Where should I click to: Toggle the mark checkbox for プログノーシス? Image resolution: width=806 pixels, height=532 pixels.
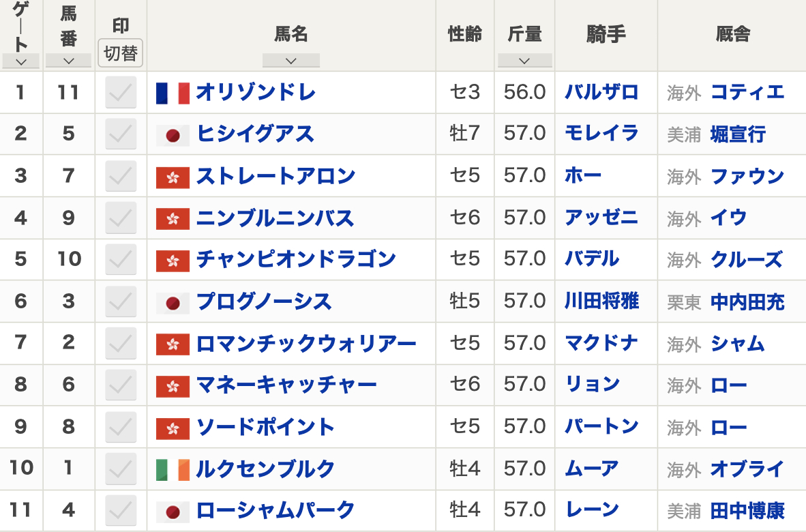click(x=121, y=301)
